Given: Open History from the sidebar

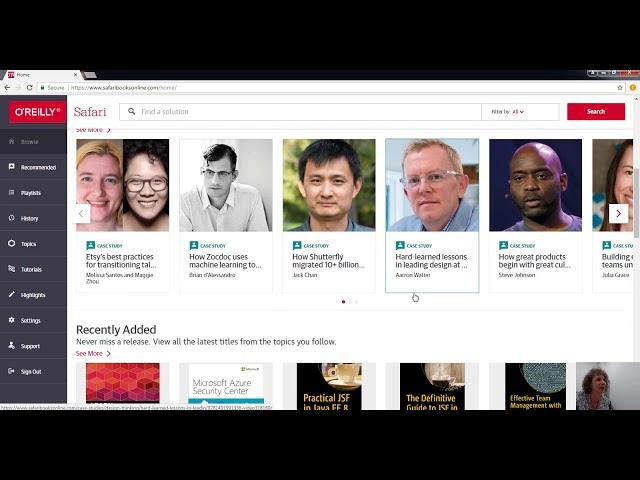Looking at the screenshot, I should point(33,218).
